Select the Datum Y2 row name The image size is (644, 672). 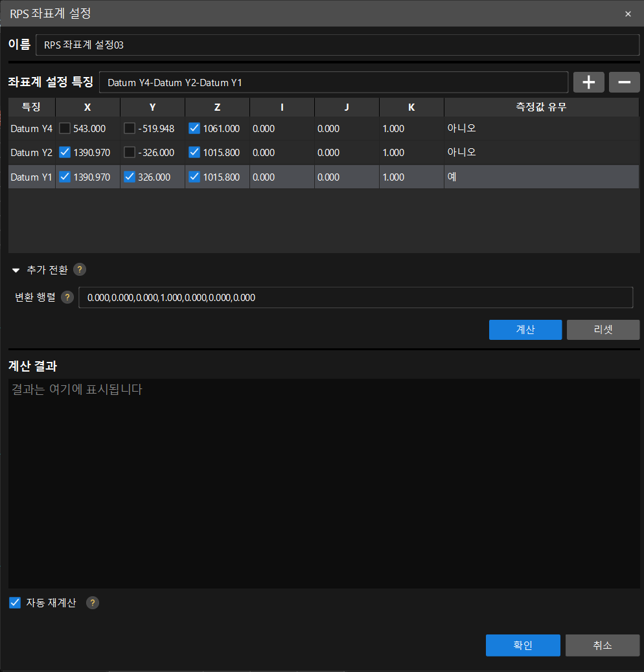pyautogui.click(x=31, y=153)
